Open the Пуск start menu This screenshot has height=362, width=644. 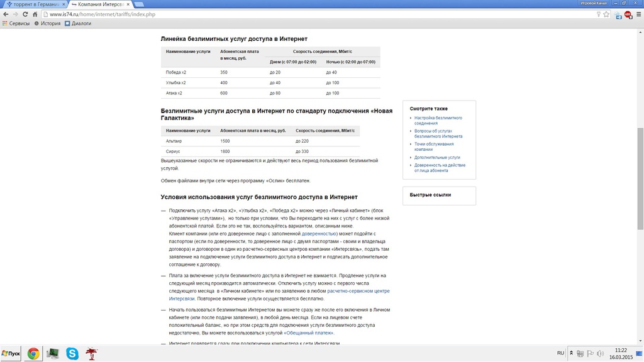[x=11, y=353]
